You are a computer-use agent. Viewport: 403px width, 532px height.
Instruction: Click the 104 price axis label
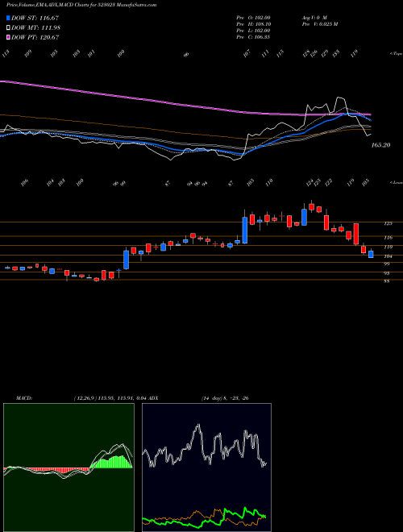click(x=388, y=256)
